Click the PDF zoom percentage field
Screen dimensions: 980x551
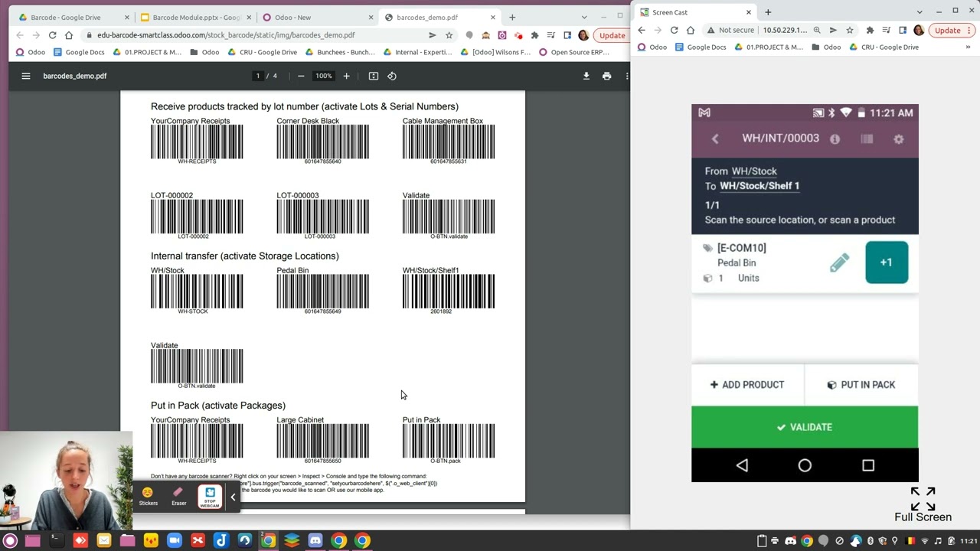pyautogui.click(x=323, y=76)
